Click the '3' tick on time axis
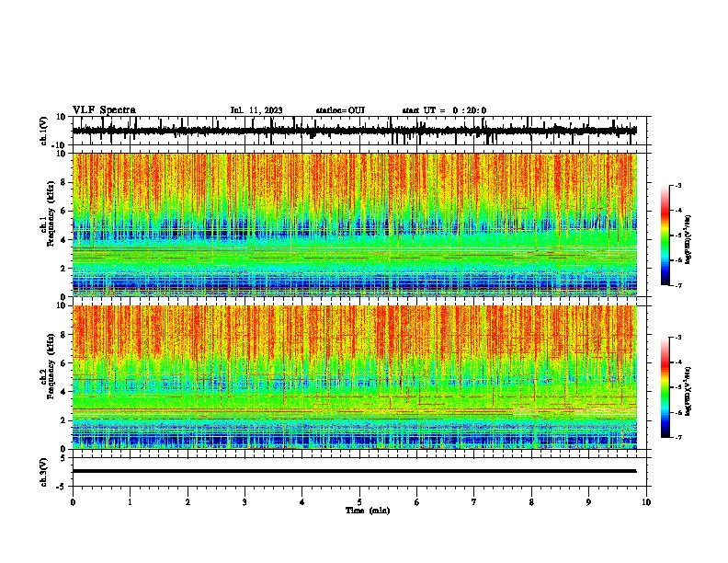Screen dimensions: 728x563 (x=245, y=502)
